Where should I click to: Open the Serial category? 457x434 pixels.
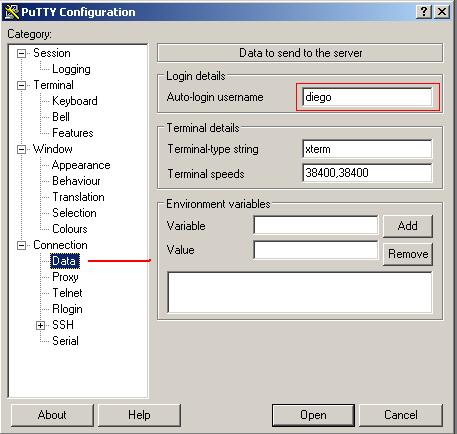coord(65,341)
